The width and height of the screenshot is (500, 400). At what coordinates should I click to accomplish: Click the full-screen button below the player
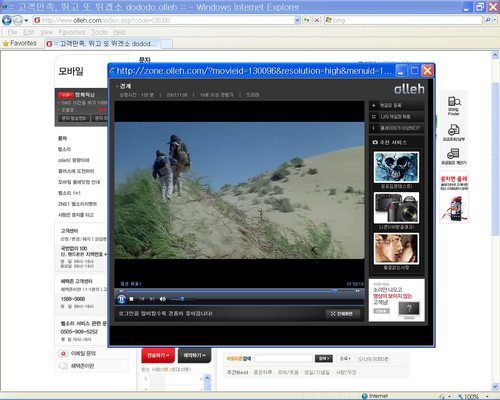pyautogui.click(x=342, y=314)
